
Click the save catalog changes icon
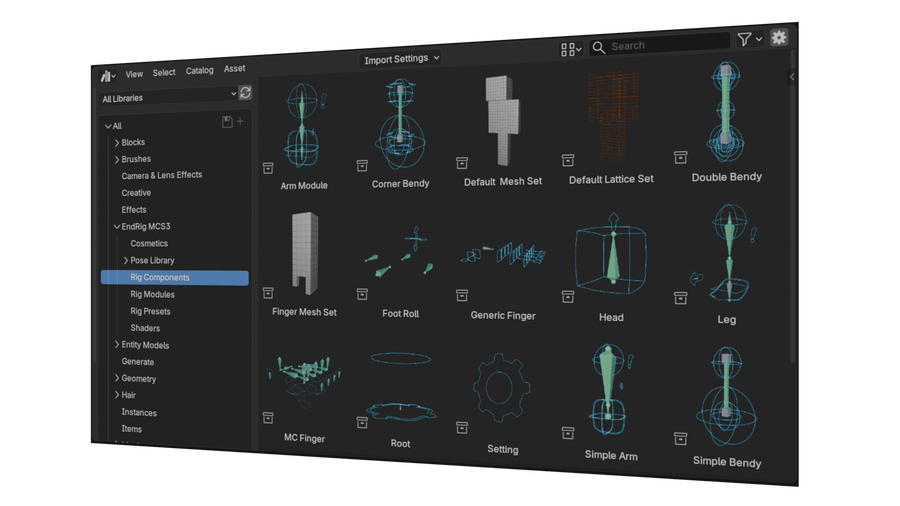pos(227,122)
